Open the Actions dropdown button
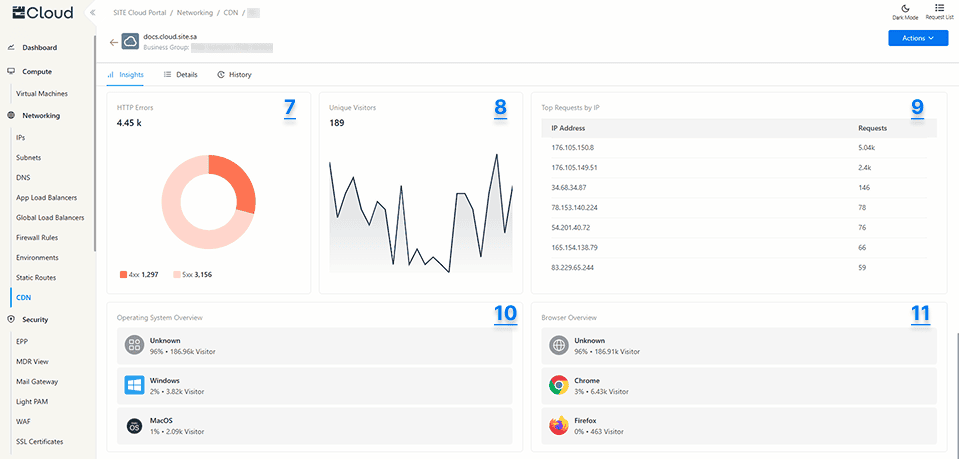Screen dimensions: 959x460 pos(917,38)
